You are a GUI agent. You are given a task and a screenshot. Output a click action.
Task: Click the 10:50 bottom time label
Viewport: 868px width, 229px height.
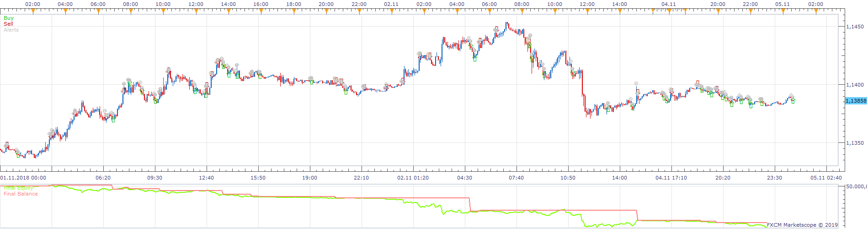click(x=568, y=178)
